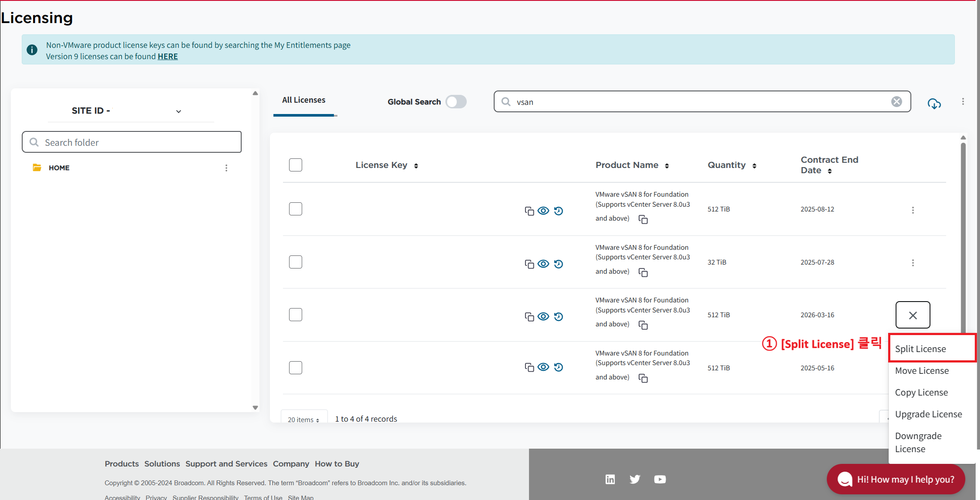Click the download licenses cloud icon
The height and width of the screenshot is (500, 980).
934,104
